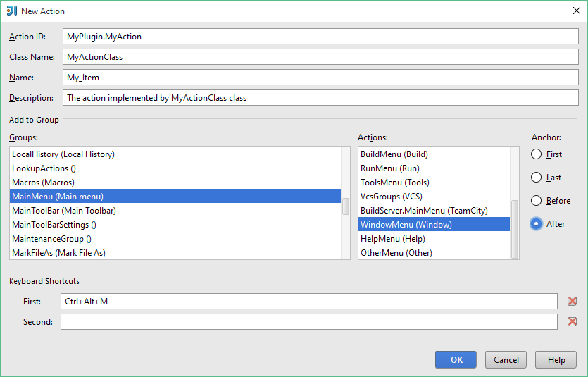Choose the Last anchor option
Viewport: 588px width, 377px height.
(x=537, y=178)
